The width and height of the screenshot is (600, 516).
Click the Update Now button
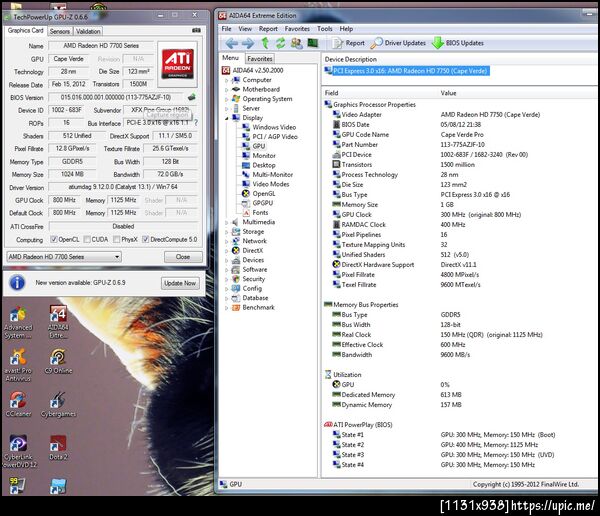(x=180, y=283)
